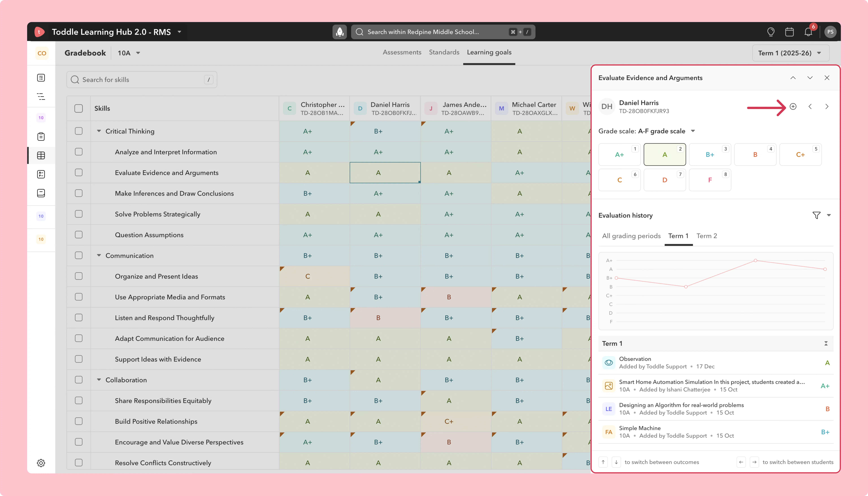Select the B+ grade button
Image resolution: width=868 pixels, height=496 pixels.
[710, 154]
